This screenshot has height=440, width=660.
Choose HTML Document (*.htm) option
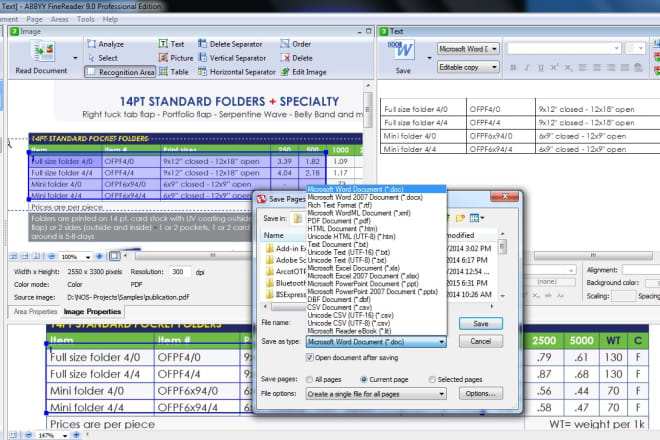click(342, 229)
